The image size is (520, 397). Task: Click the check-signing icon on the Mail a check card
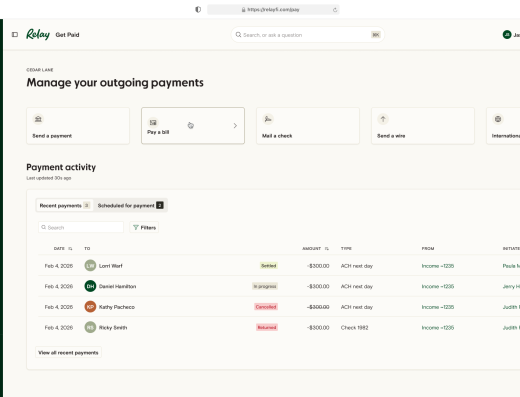click(x=268, y=119)
